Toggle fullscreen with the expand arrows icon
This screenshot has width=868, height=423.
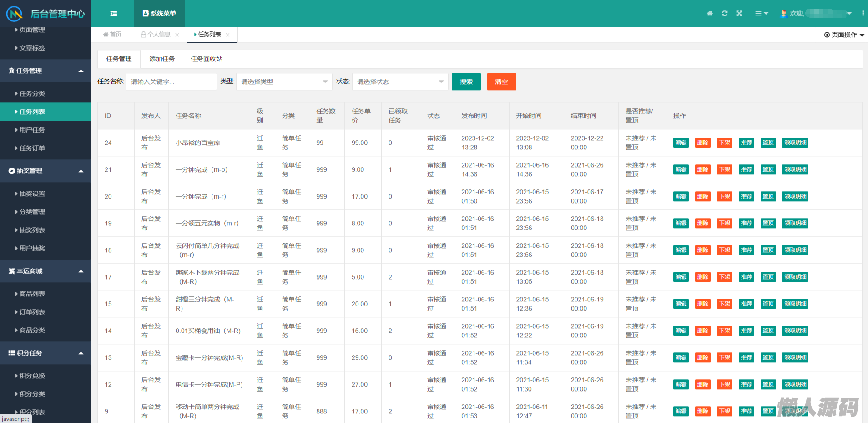tap(739, 14)
